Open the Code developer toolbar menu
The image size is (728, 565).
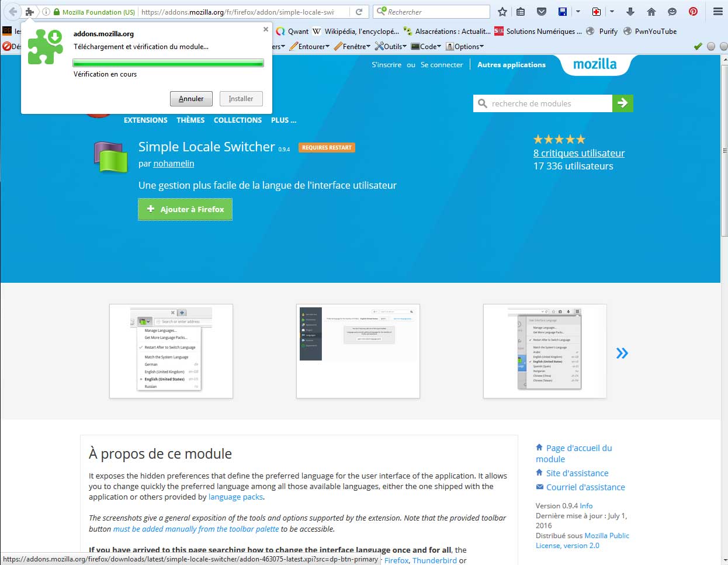pos(426,46)
